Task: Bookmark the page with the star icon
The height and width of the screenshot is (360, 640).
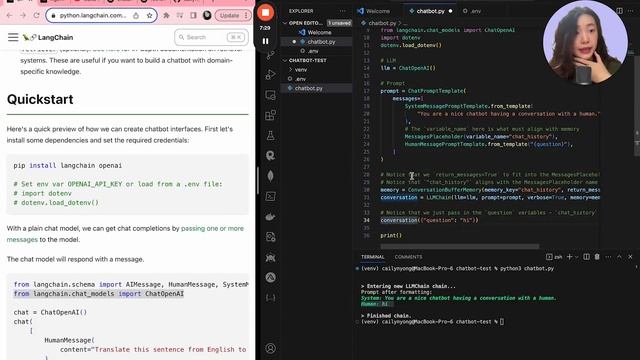Action: point(149,16)
